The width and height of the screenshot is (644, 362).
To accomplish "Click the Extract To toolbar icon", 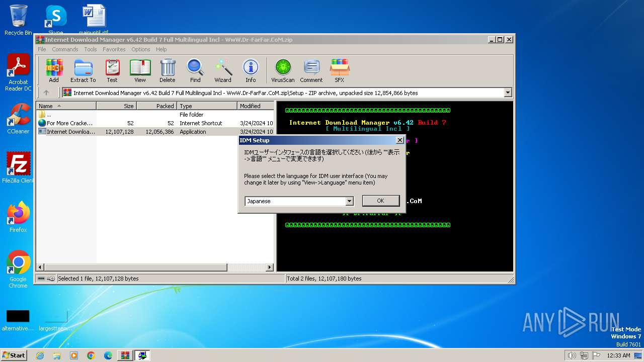I will pos(83,70).
